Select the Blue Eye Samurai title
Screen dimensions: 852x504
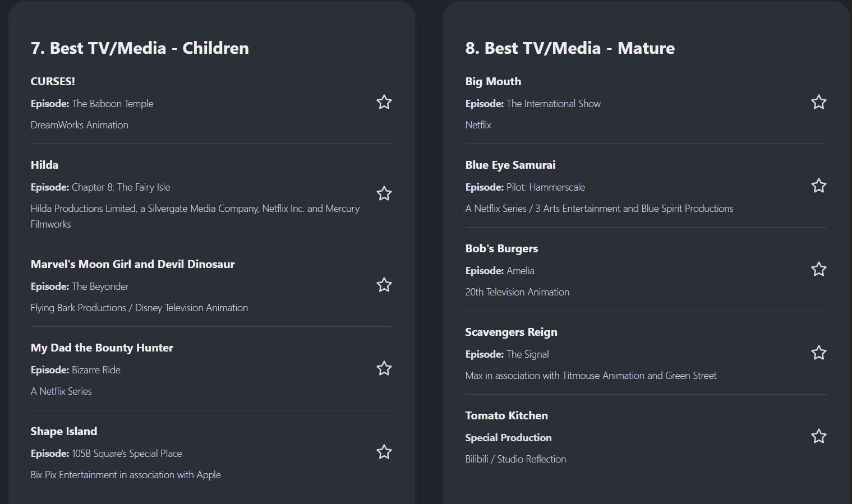pyautogui.click(x=510, y=165)
